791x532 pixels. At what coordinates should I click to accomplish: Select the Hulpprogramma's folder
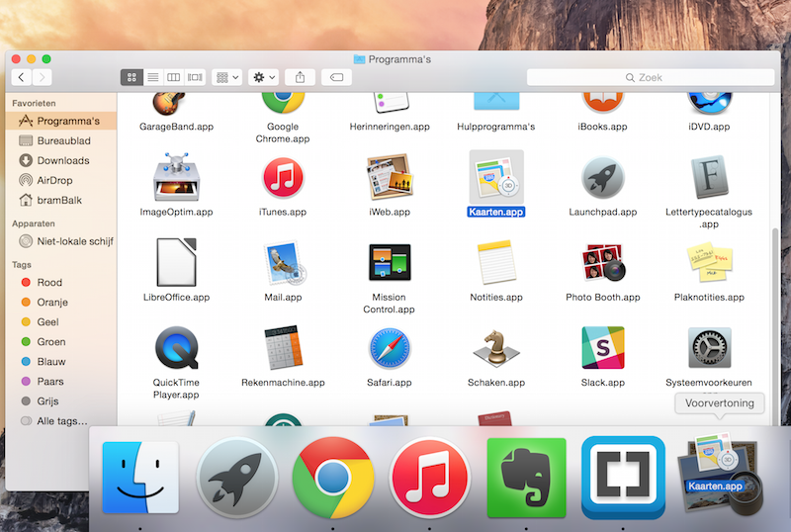496,102
